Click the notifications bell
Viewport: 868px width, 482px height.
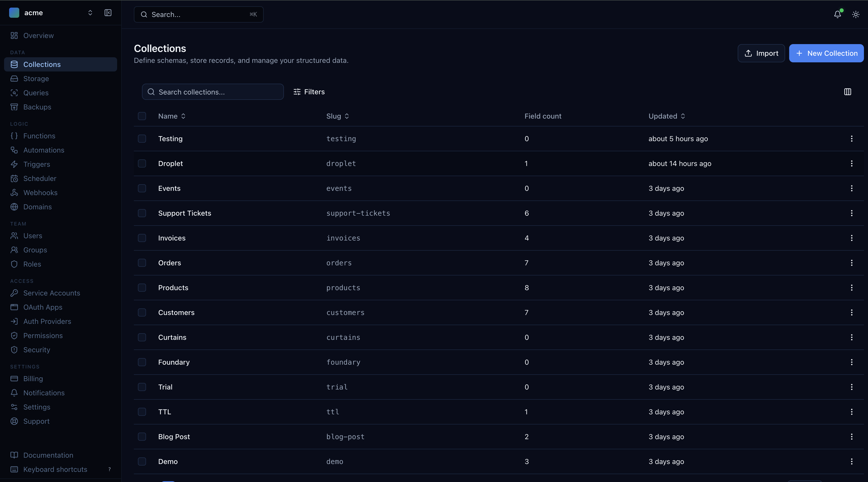coord(838,14)
